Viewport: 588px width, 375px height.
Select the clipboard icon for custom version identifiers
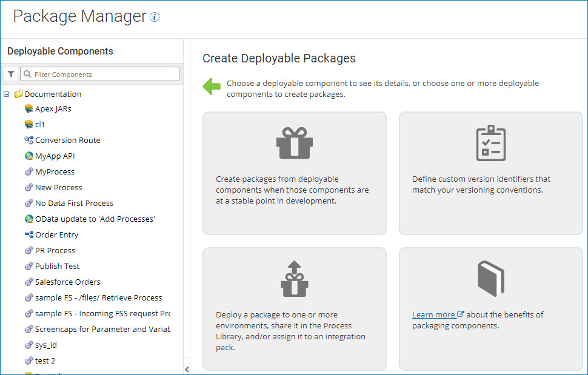tap(490, 143)
